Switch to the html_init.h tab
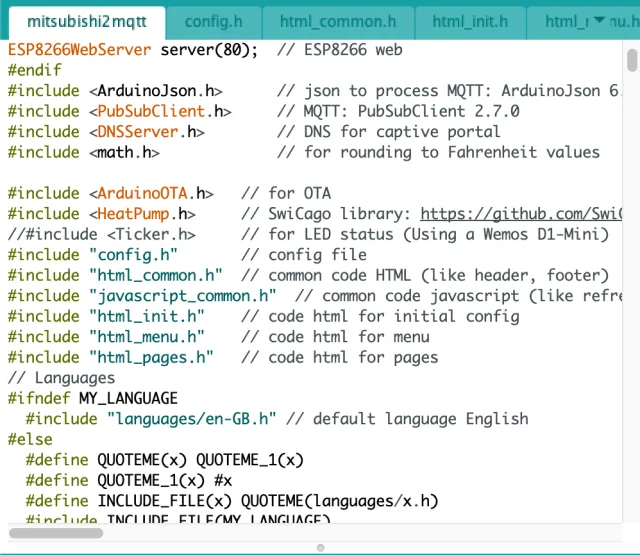The image size is (640, 555). point(470,21)
